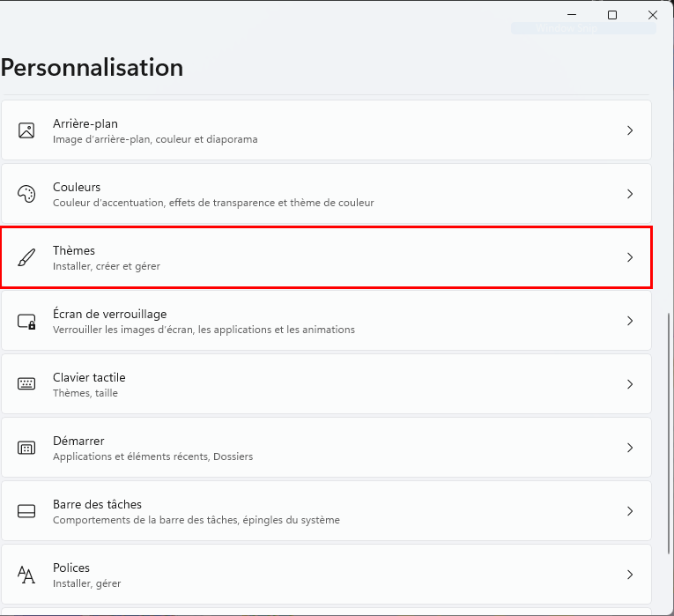Click the Barre des tâches icon

coord(26,511)
